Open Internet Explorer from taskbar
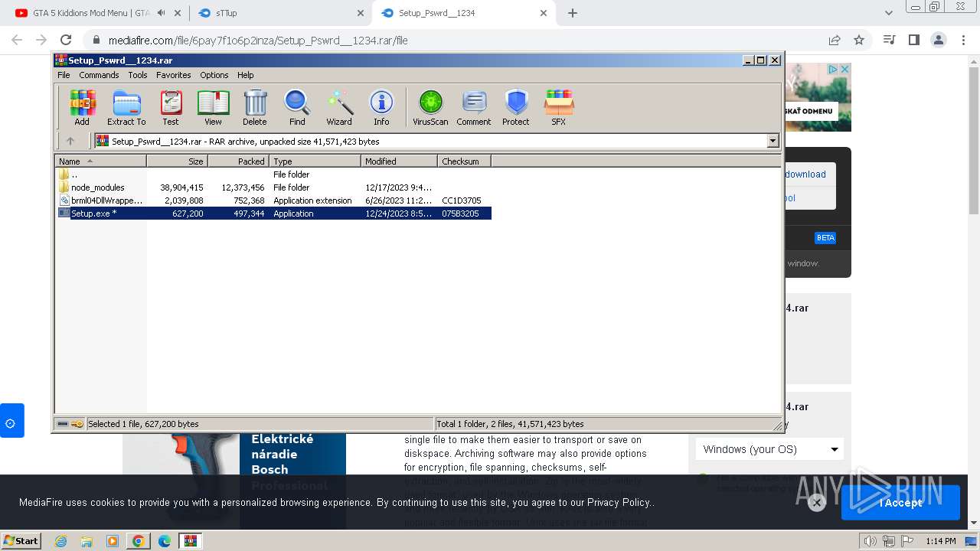Screen dimensions: 980x551 point(60,541)
